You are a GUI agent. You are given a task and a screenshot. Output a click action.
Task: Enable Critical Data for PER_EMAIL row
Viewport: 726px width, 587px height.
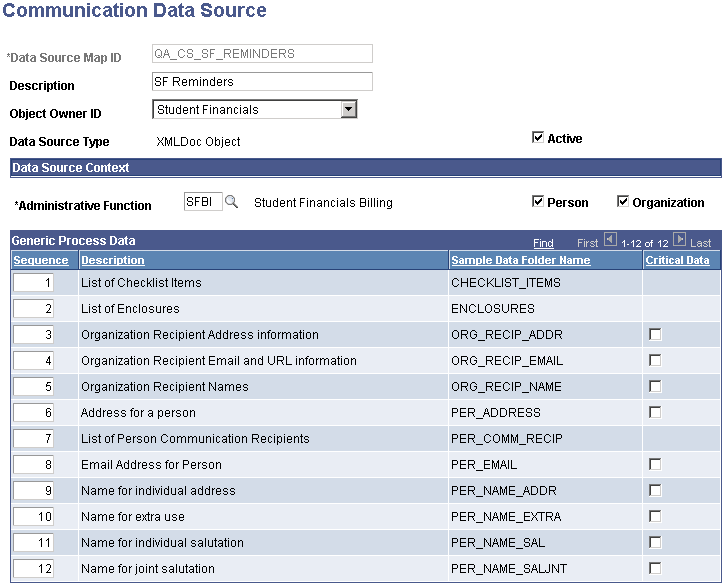[655, 464]
